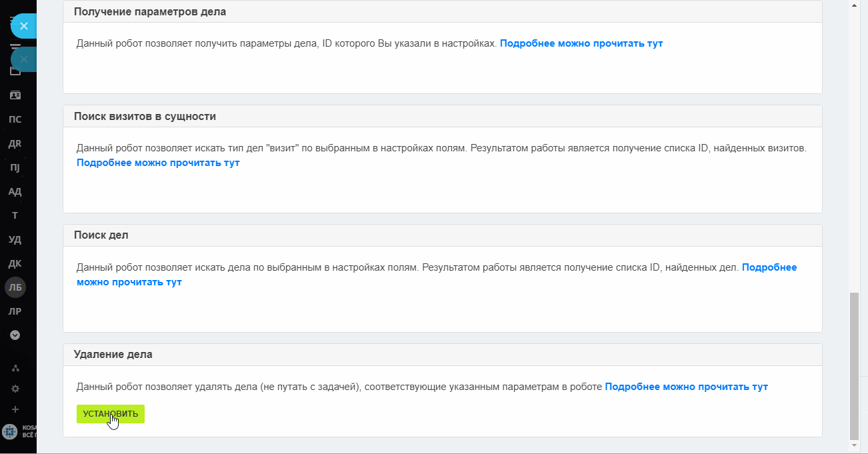The height and width of the screenshot is (454, 868).
Task: Open the Подробнее link under Поиск дел
Action: [769, 267]
